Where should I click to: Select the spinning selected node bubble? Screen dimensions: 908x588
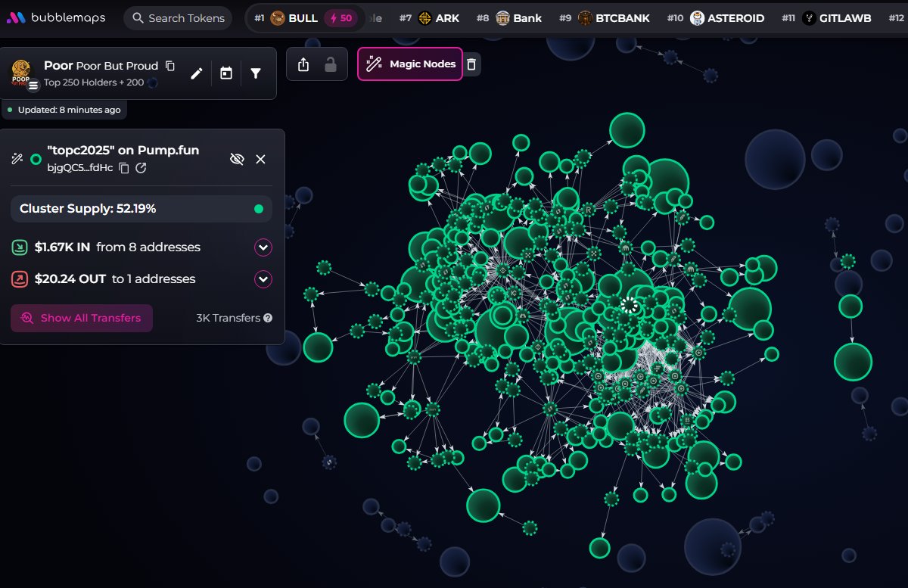(x=630, y=305)
